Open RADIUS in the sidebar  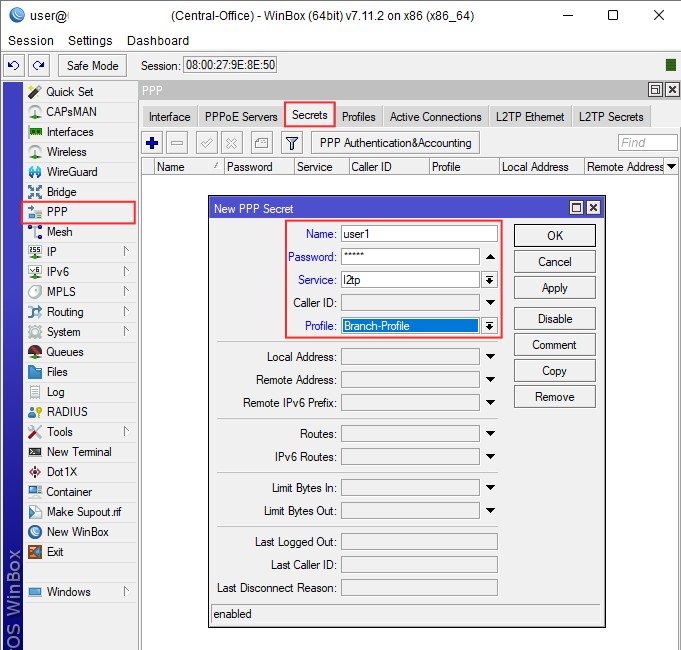(x=67, y=412)
